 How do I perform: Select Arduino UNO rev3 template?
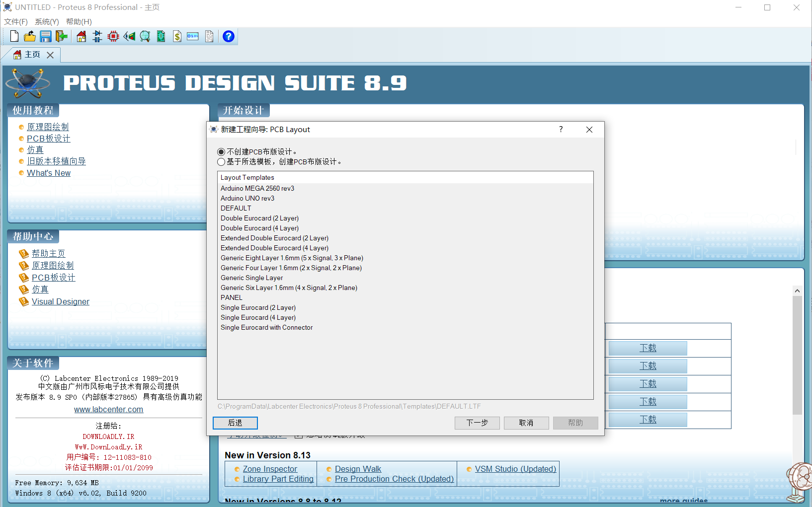(x=405, y=198)
